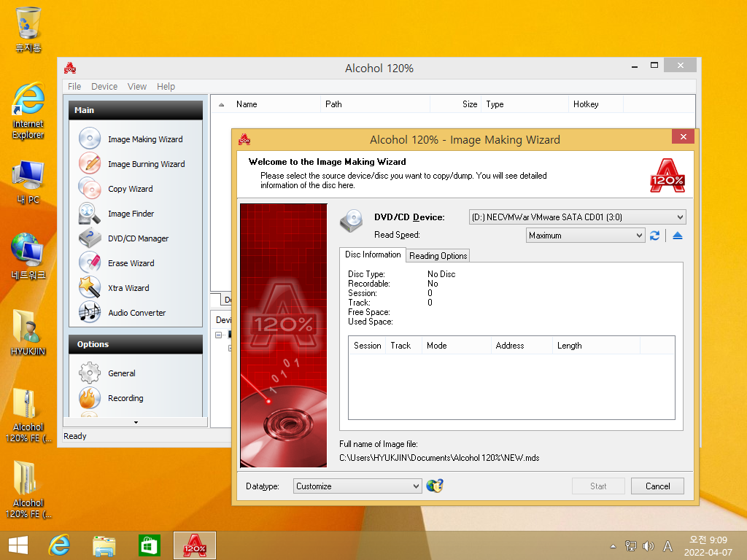Click Cancel in the wizard
Screen dimensions: 747x560
[x=657, y=486]
